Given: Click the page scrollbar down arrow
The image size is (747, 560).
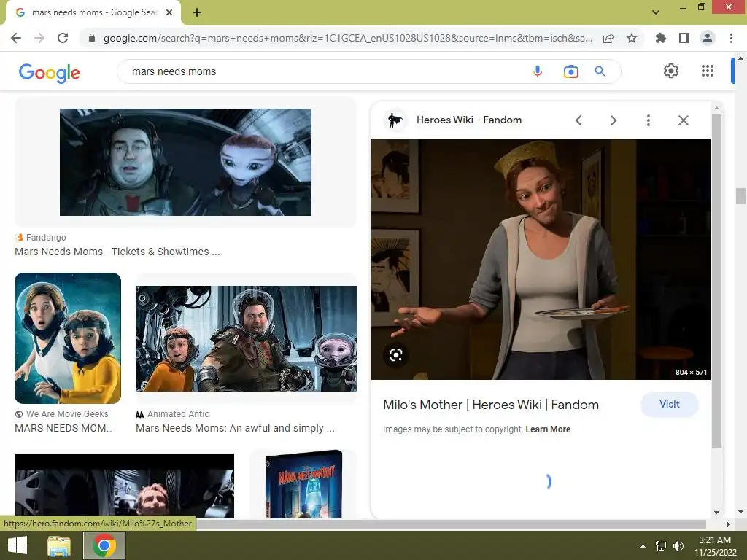Looking at the screenshot, I should pyautogui.click(x=740, y=512).
